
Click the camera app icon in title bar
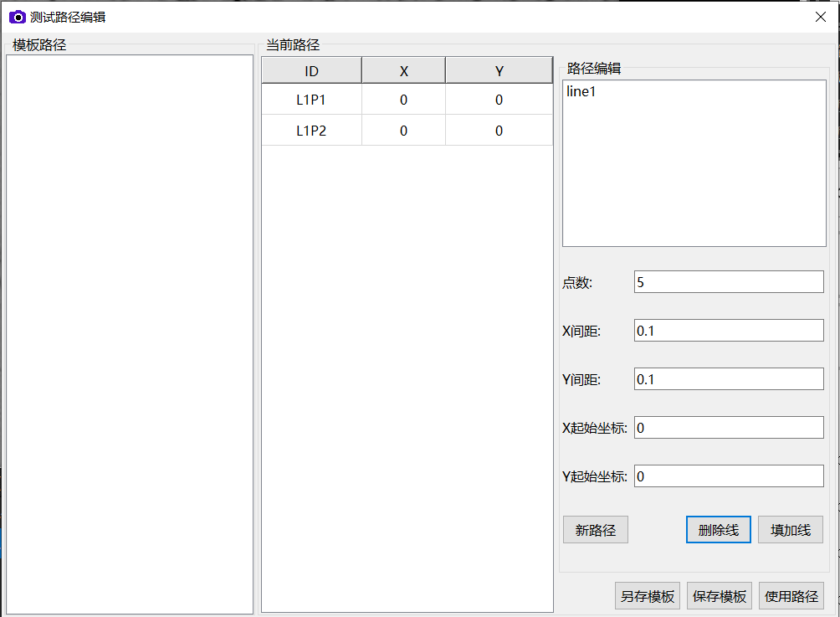18,17
